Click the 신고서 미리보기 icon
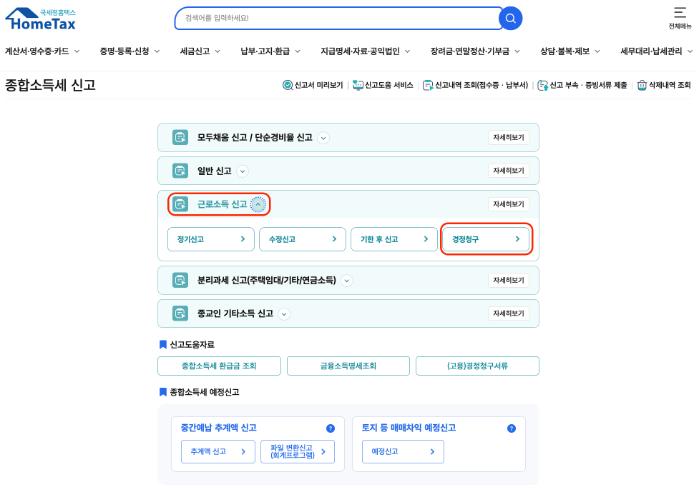Image resolution: width=697 pixels, height=490 pixels. click(x=288, y=85)
